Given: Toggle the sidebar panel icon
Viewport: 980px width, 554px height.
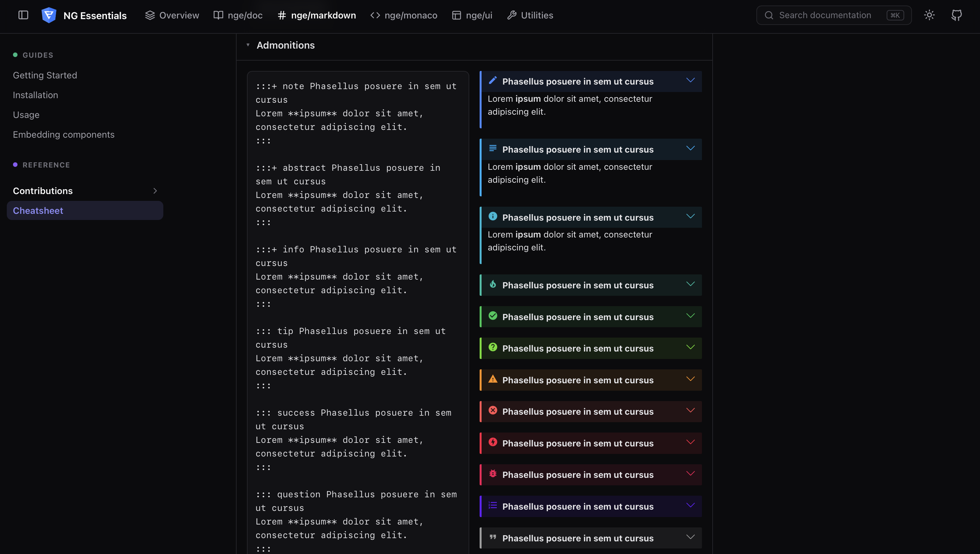Looking at the screenshot, I should click(23, 15).
